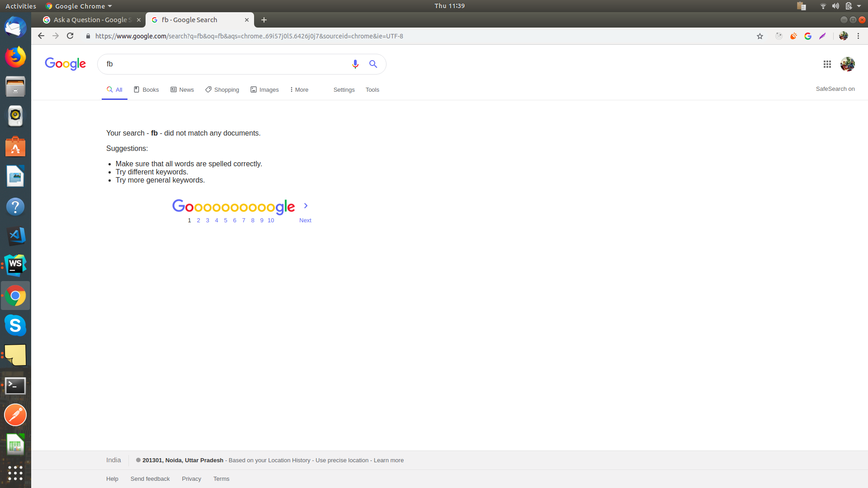Click the Send feedback link
The image size is (868, 488).
pyautogui.click(x=150, y=479)
